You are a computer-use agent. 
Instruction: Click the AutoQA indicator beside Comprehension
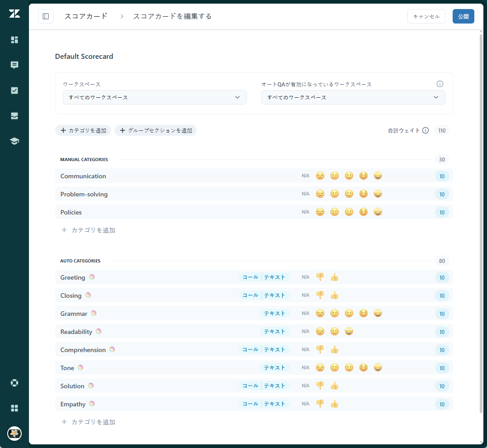[112, 349]
